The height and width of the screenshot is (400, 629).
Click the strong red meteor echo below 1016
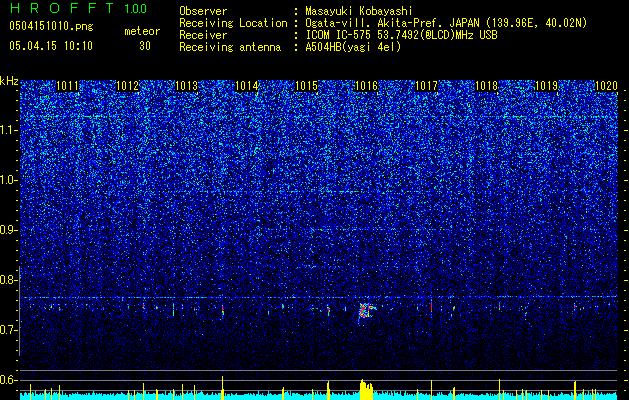(x=365, y=311)
